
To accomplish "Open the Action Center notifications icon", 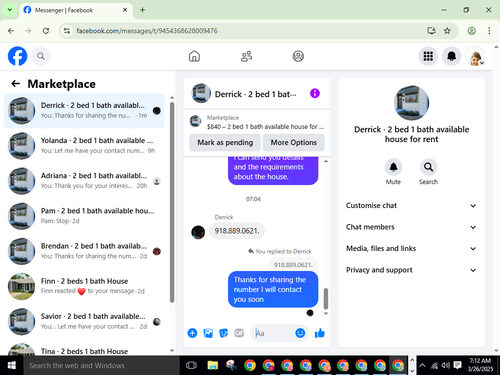I will pos(458,365).
